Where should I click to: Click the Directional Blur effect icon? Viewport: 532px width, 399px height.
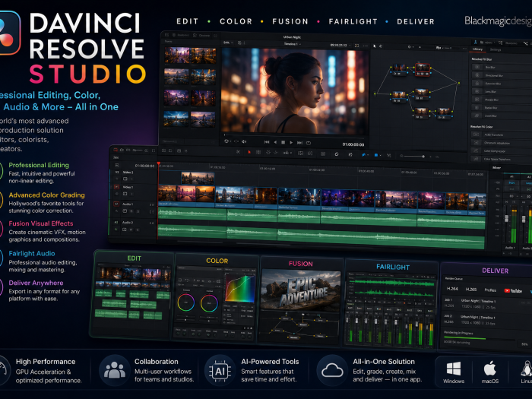click(477, 75)
